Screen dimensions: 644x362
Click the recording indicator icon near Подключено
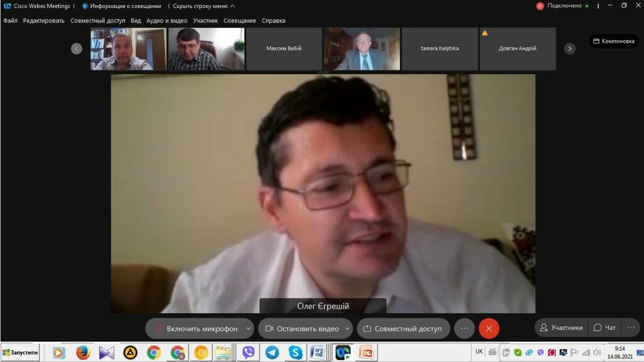pos(540,6)
